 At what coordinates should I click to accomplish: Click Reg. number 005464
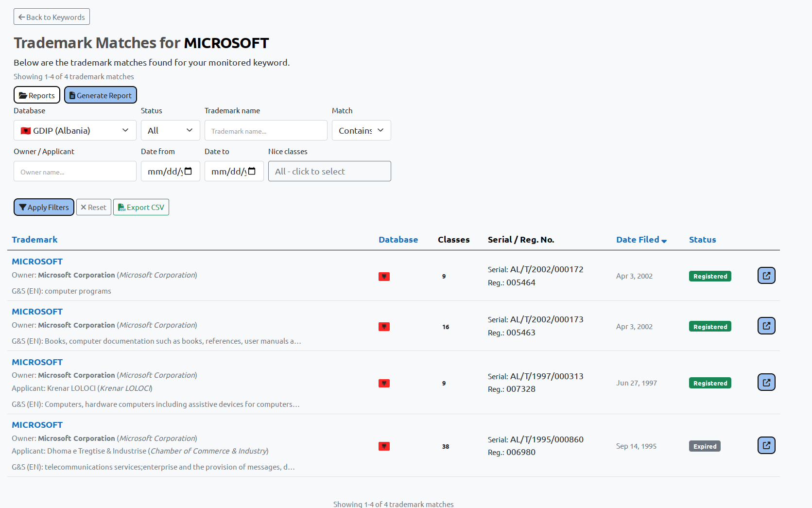click(x=521, y=282)
